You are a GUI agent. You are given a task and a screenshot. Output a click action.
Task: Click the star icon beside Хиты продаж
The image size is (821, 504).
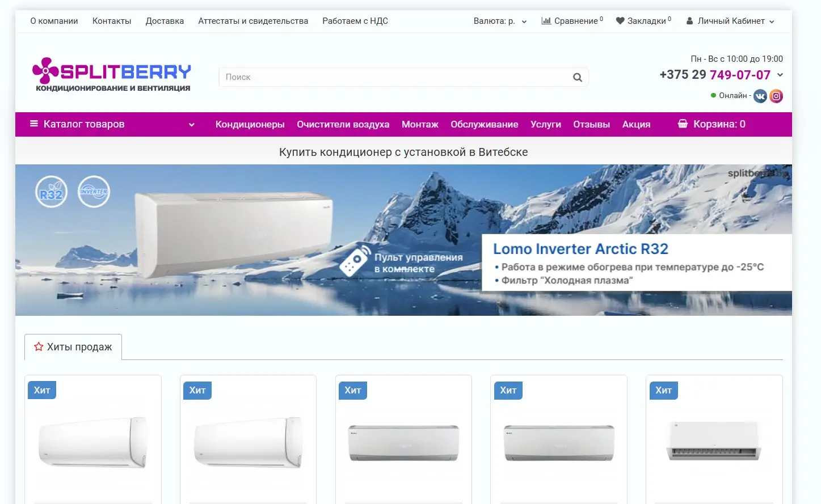pyautogui.click(x=39, y=346)
